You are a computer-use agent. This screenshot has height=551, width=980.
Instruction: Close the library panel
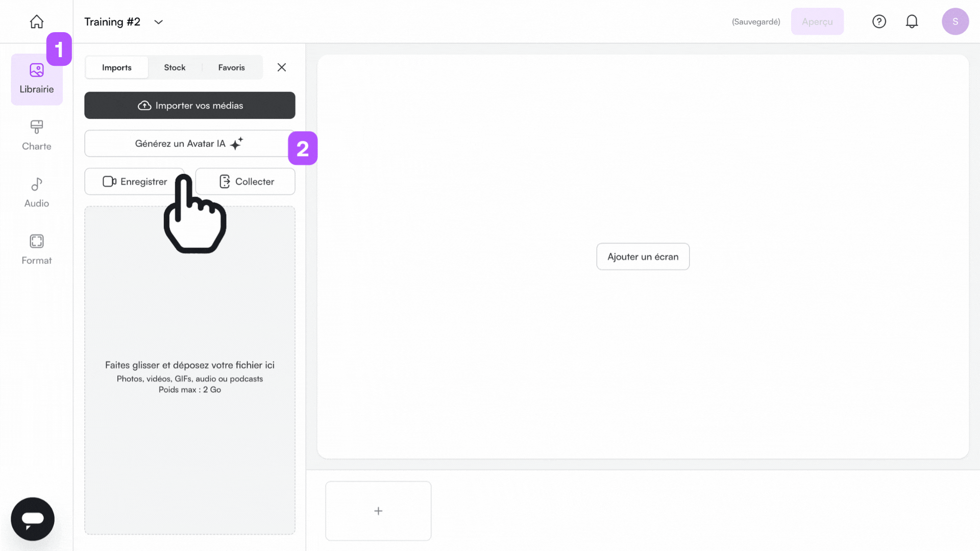click(x=282, y=67)
